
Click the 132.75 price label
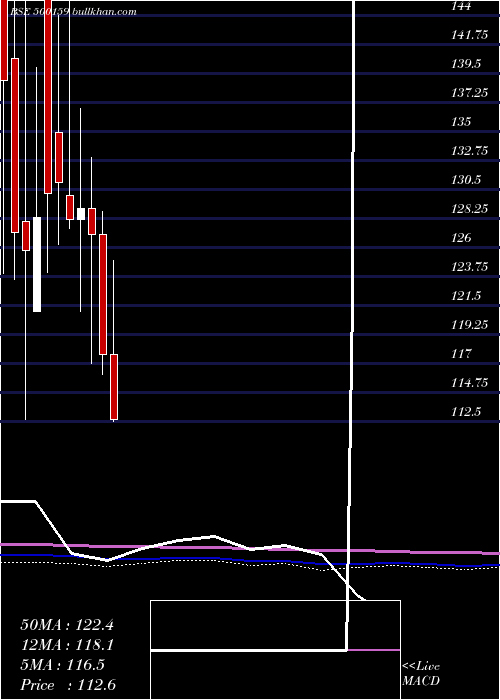coord(470,151)
